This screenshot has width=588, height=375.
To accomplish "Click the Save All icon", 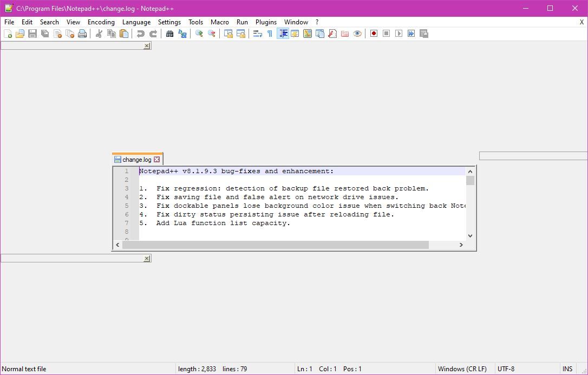I will (x=45, y=34).
